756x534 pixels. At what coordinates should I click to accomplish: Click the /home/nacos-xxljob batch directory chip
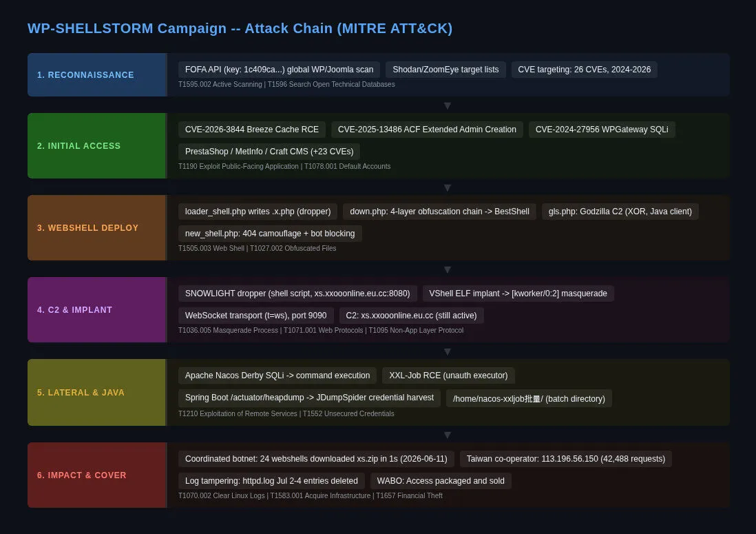click(529, 398)
